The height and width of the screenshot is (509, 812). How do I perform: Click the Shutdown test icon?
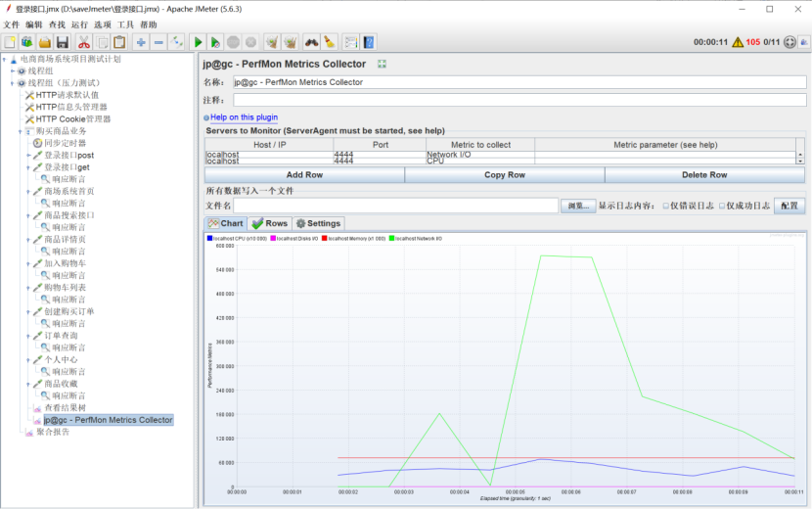tap(250, 42)
